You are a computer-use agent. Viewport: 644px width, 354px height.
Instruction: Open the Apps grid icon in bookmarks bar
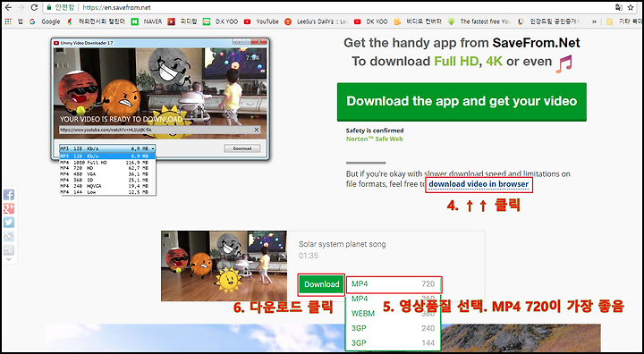pos(8,21)
